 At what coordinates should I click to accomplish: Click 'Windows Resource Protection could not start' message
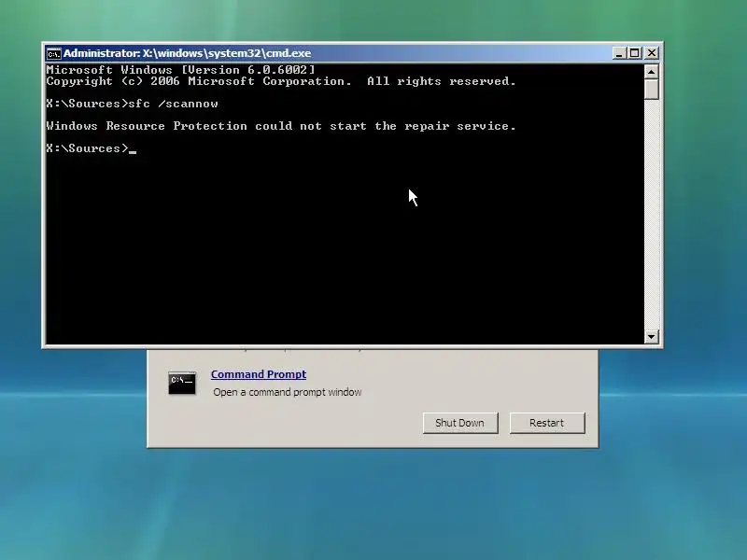pos(281,126)
